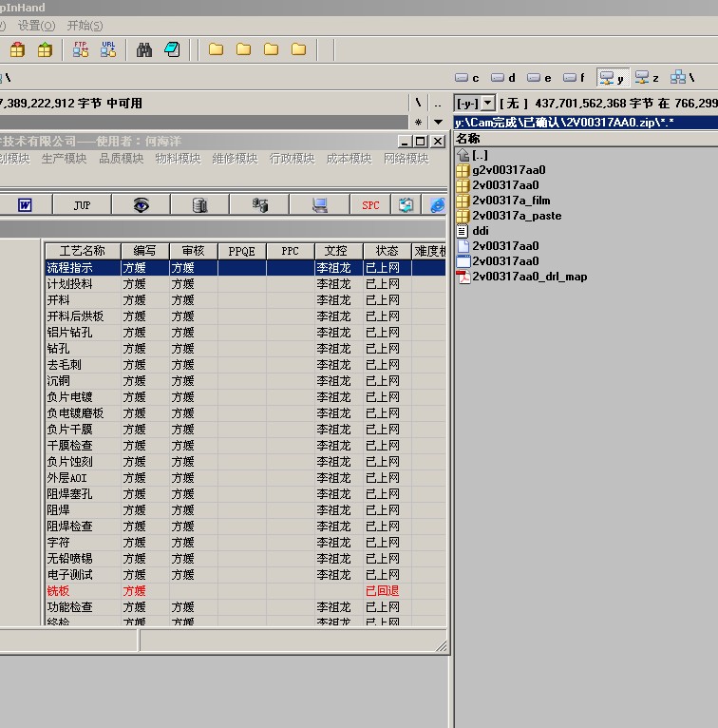Click the FTP connect toolbar icon

click(x=81, y=49)
